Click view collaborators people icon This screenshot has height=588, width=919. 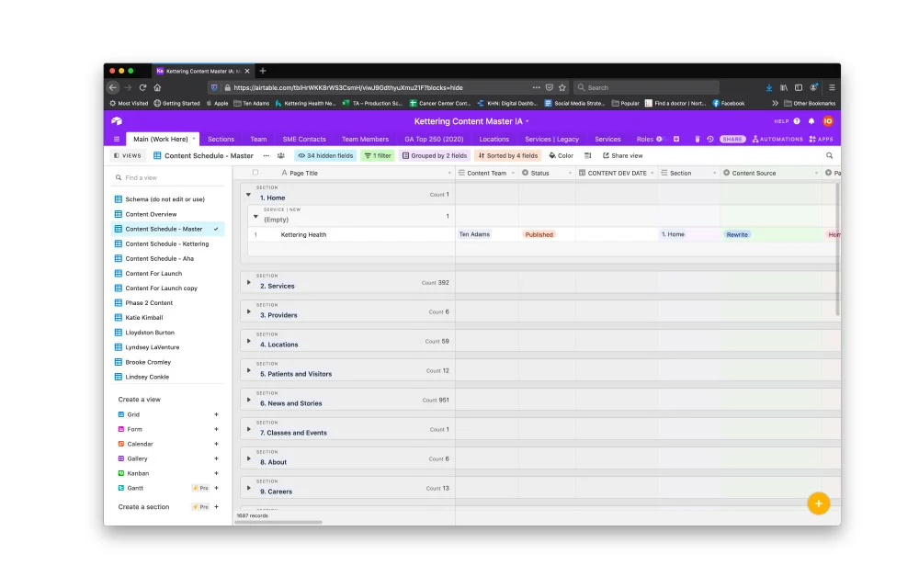click(x=280, y=156)
